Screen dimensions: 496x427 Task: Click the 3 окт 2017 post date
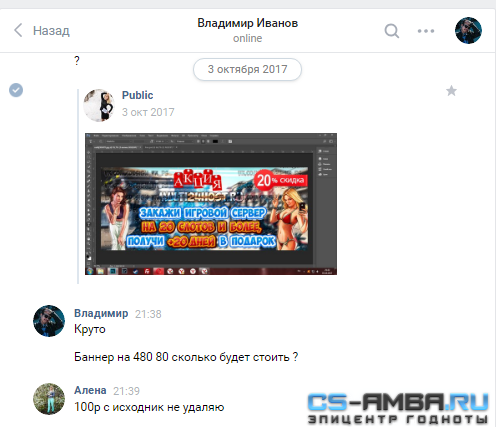coord(148,112)
